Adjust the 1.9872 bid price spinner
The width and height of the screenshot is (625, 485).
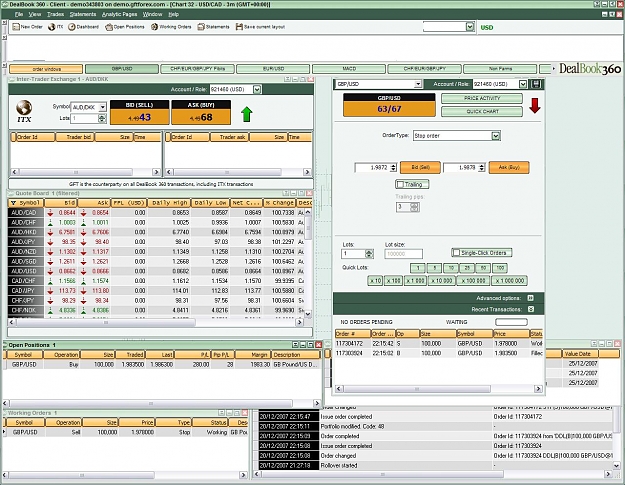[393, 168]
